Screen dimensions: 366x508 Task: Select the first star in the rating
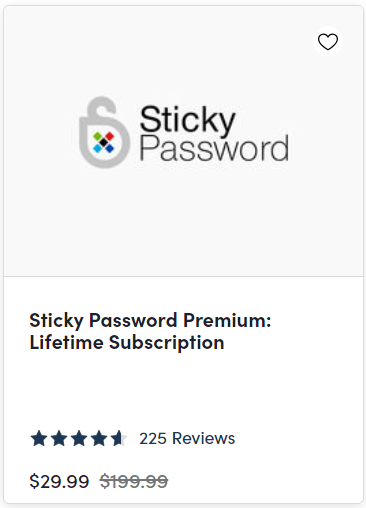point(39,438)
